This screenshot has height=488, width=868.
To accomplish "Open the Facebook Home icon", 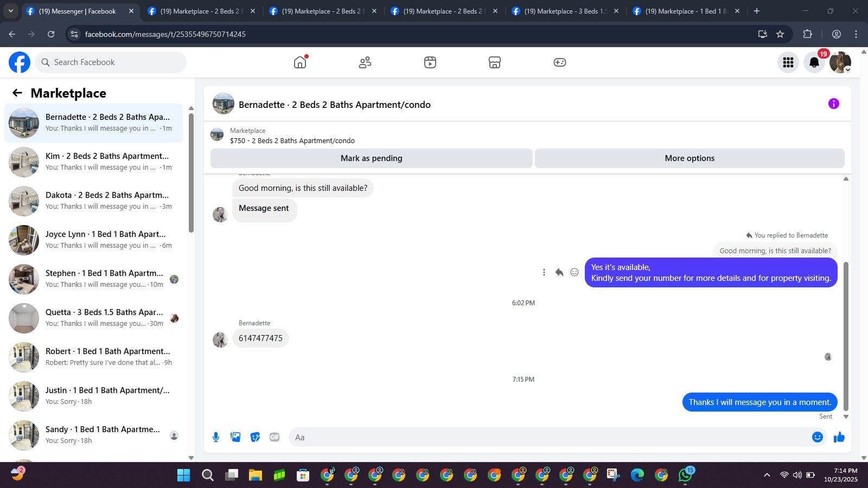I will 300,62.
